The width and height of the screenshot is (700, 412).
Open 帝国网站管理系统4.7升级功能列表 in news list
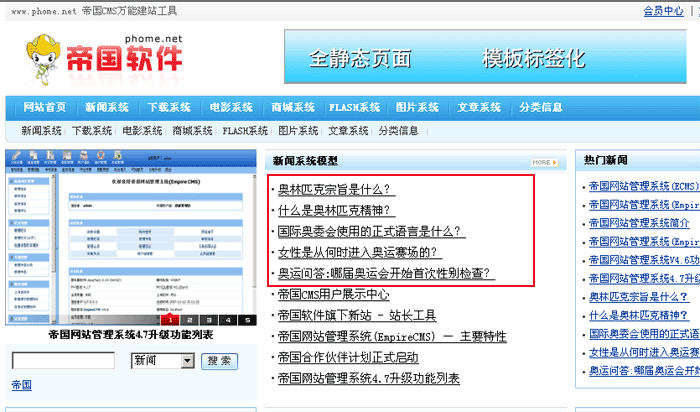pyautogui.click(x=369, y=379)
